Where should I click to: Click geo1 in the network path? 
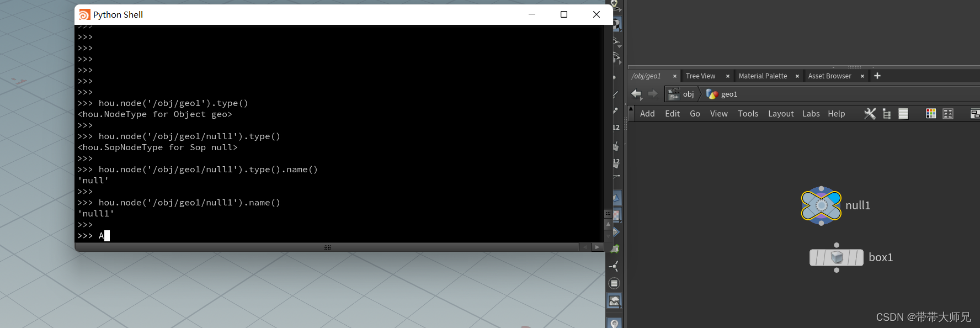coord(722,94)
